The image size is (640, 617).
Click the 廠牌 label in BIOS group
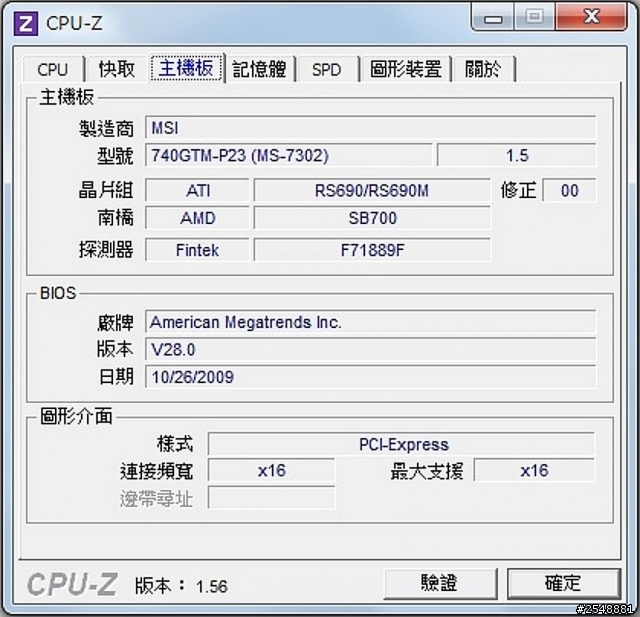(x=116, y=322)
